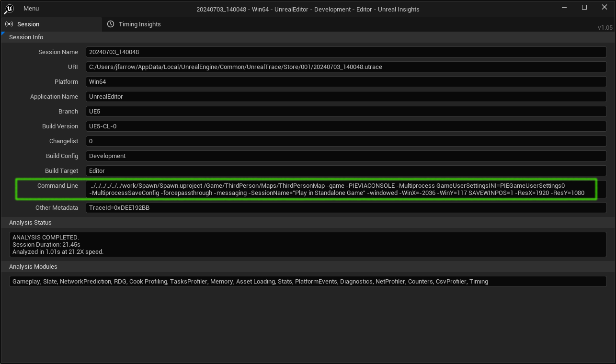Minimize the Unreal Insights window
This screenshot has width=616, height=364.
pyautogui.click(x=564, y=8)
